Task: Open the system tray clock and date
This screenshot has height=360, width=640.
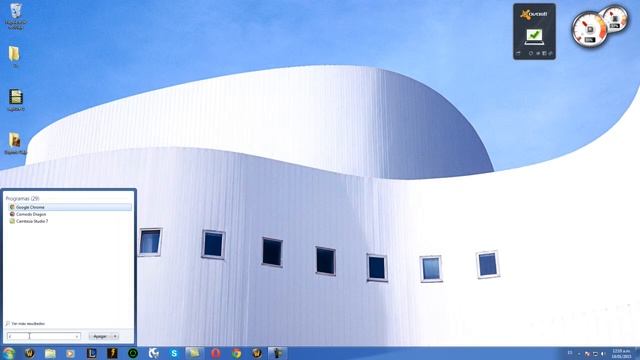Action: (621, 353)
